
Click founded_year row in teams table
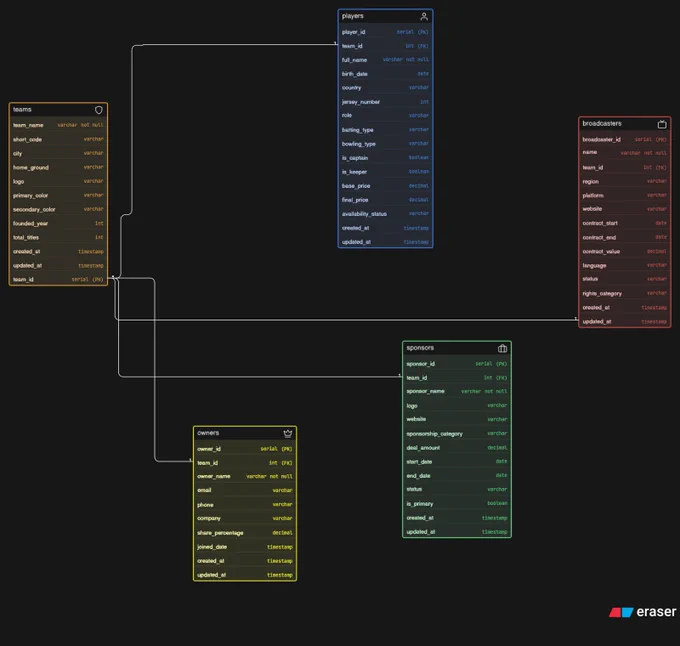[x=58, y=223]
